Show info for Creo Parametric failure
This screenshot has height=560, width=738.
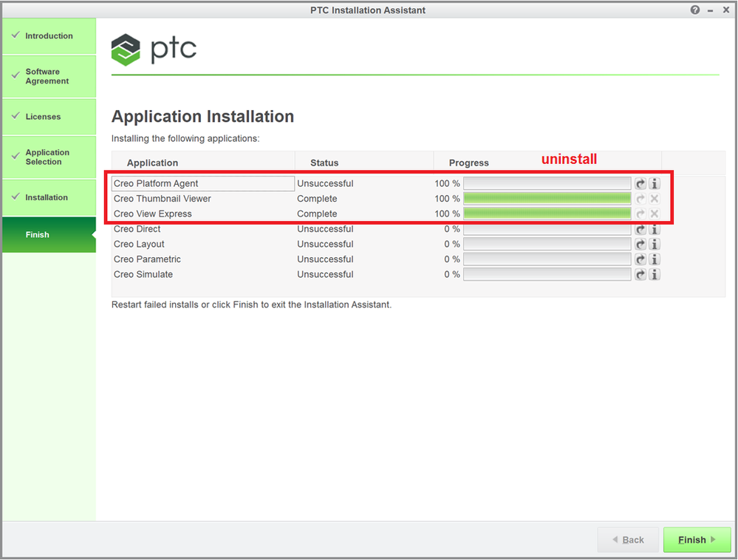pos(655,259)
